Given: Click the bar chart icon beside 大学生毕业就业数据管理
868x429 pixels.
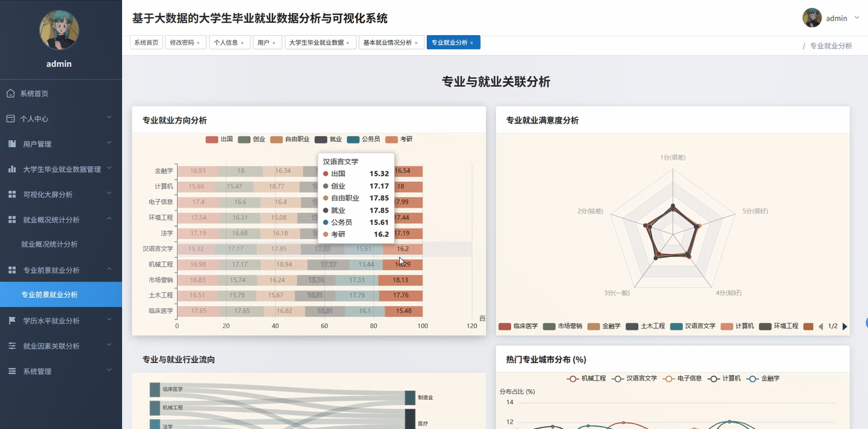Looking at the screenshot, I should tap(12, 169).
